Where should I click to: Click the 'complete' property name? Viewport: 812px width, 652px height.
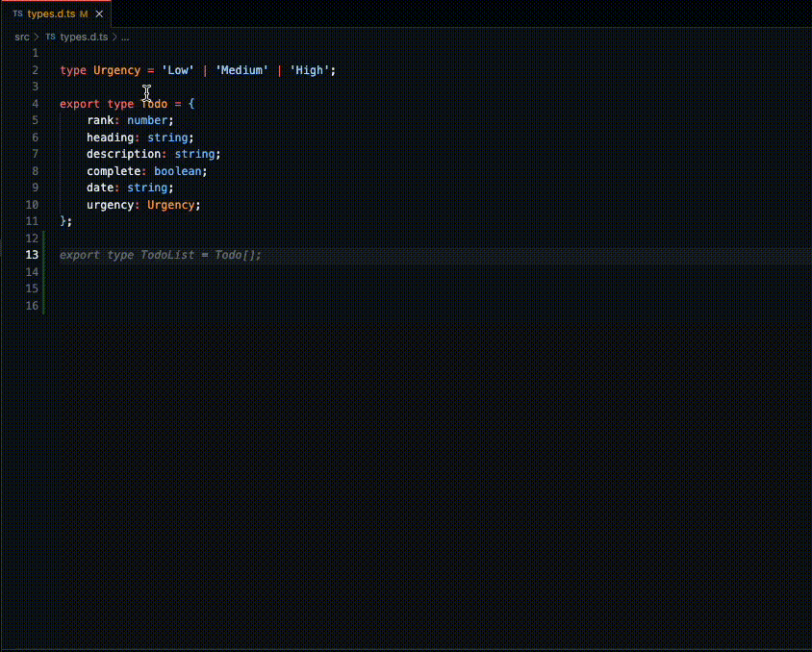pyautogui.click(x=114, y=171)
